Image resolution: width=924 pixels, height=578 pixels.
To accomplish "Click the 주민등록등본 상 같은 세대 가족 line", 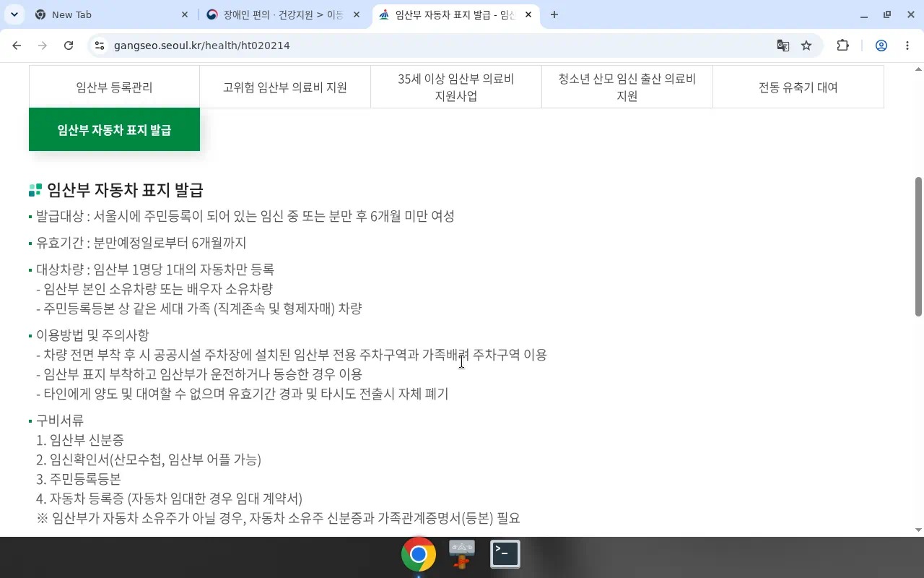I will coord(199,309).
